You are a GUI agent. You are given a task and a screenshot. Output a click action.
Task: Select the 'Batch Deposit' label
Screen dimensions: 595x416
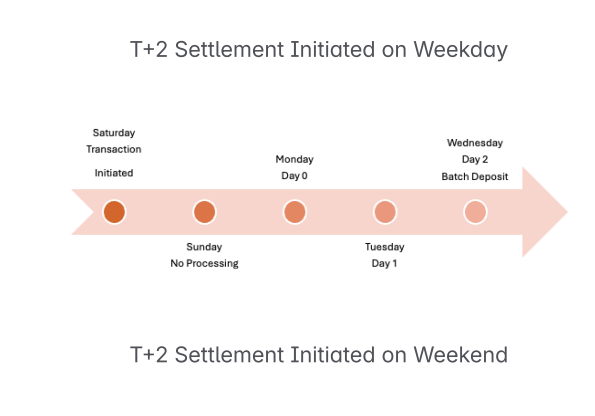[475, 176]
